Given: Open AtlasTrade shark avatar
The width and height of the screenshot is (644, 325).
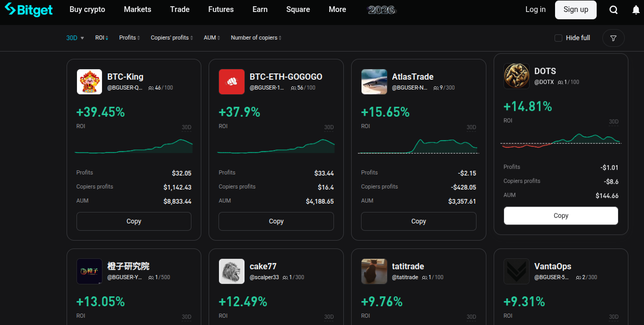Looking at the screenshot, I should tap(374, 82).
